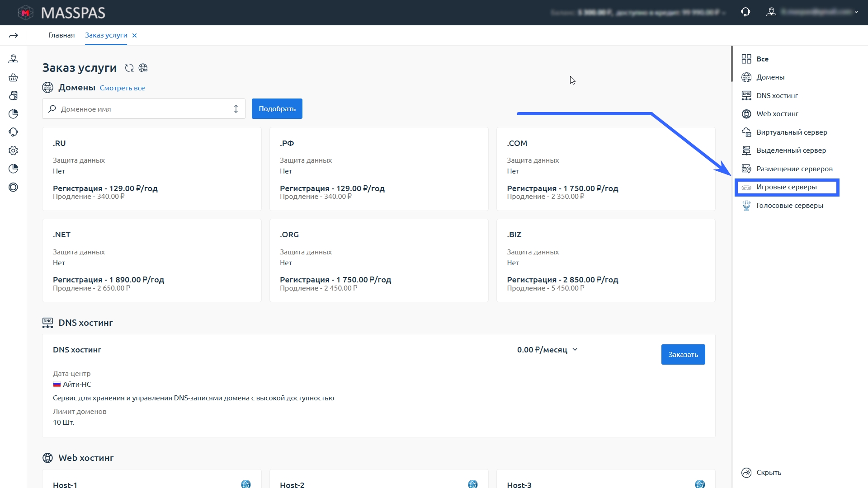Click the Заказать button for DNS хостинг
868x488 pixels.
pos(683,355)
